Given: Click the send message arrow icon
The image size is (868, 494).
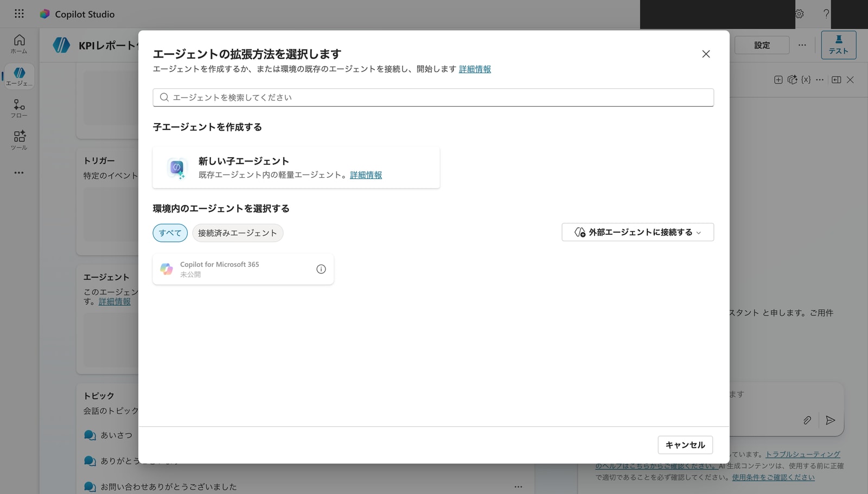Looking at the screenshot, I should point(830,420).
